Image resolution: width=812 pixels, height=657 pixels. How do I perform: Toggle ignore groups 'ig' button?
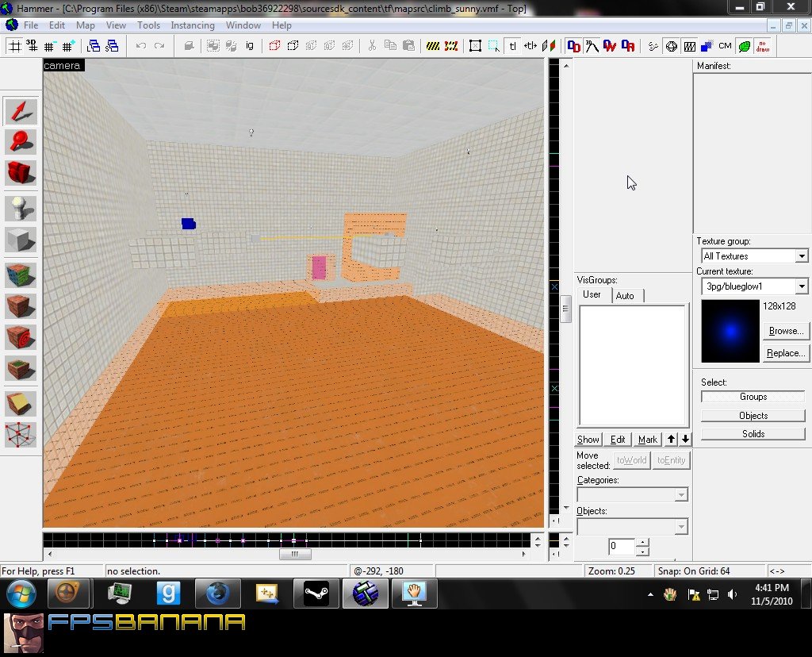pyautogui.click(x=250, y=46)
